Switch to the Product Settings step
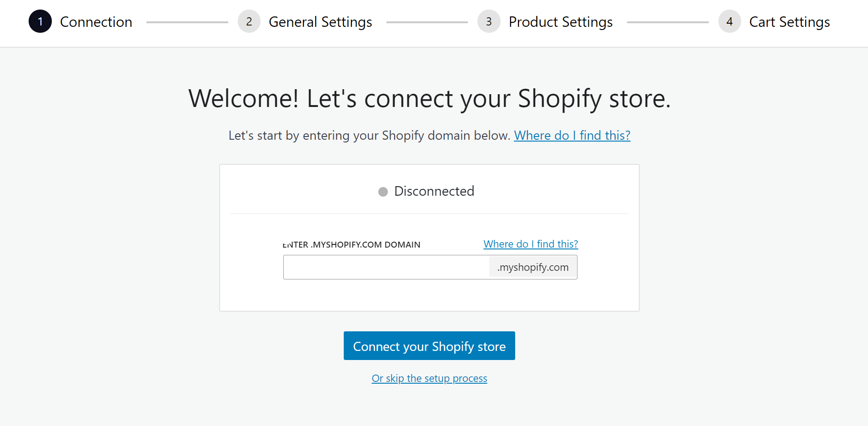The height and width of the screenshot is (426, 868). point(561,22)
